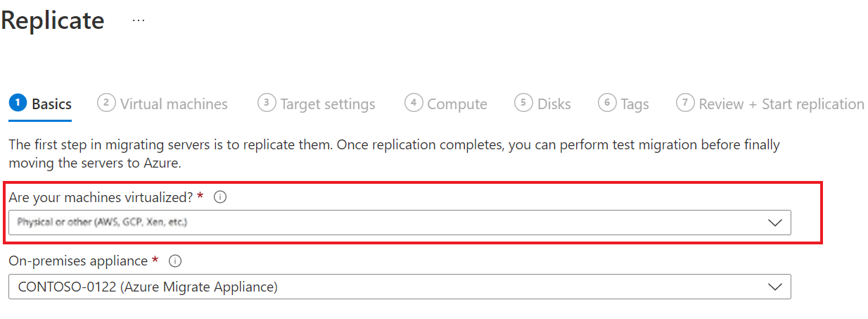The image size is (868, 319).
Task: Open the Disks tab
Action: (x=554, y=104)
